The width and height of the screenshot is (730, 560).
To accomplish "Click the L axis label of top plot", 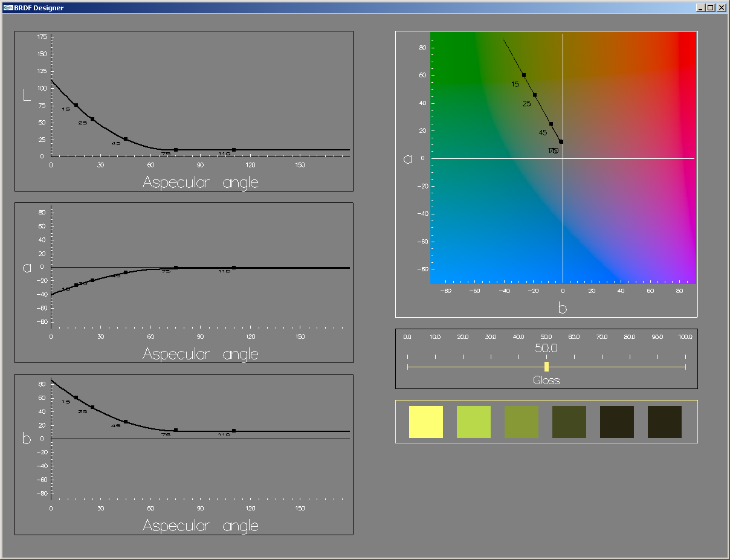I will pos(27,95).
